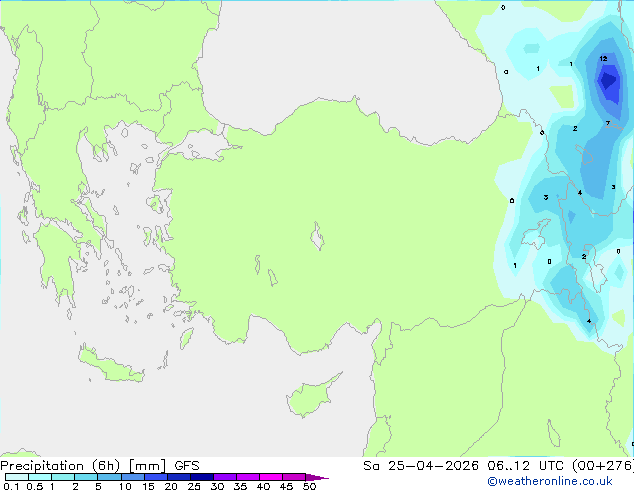The width and height of the screenshot is (634, 490).
Task: Click the "10" legend scale label
Action: (125, 486)
